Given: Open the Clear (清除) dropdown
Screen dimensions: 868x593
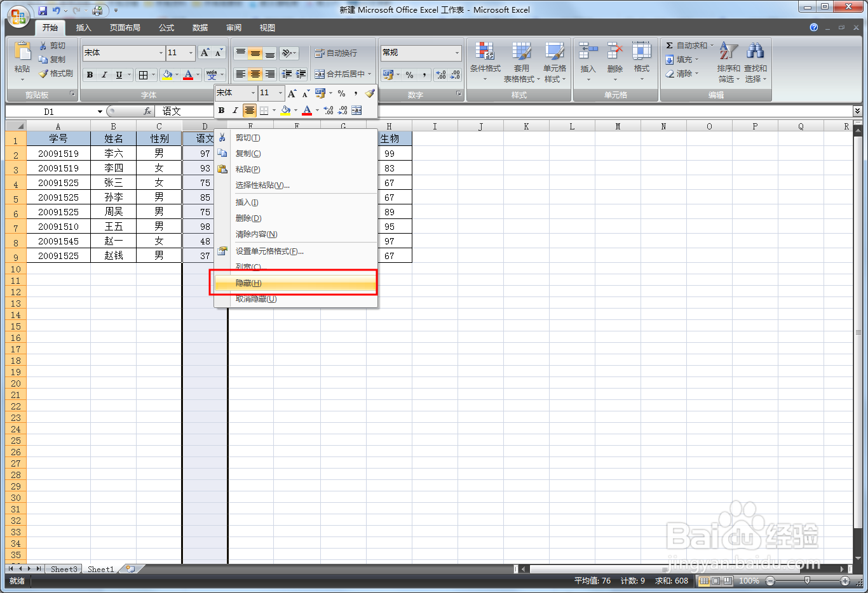Looking at the screenshot, I should [682, 74].
